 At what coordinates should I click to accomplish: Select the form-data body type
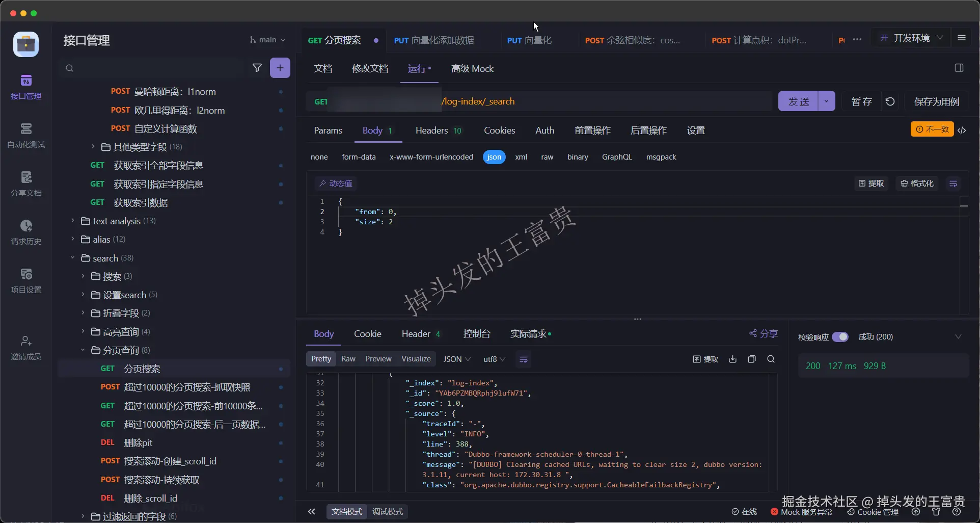(359, 157)
